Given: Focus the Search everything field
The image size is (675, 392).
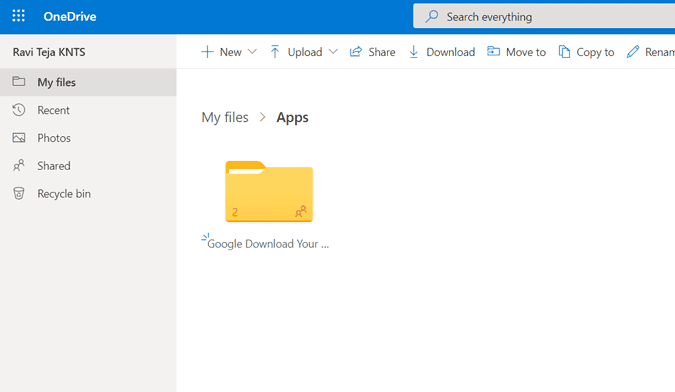Looking at the screenshot, I should (544, 16).
